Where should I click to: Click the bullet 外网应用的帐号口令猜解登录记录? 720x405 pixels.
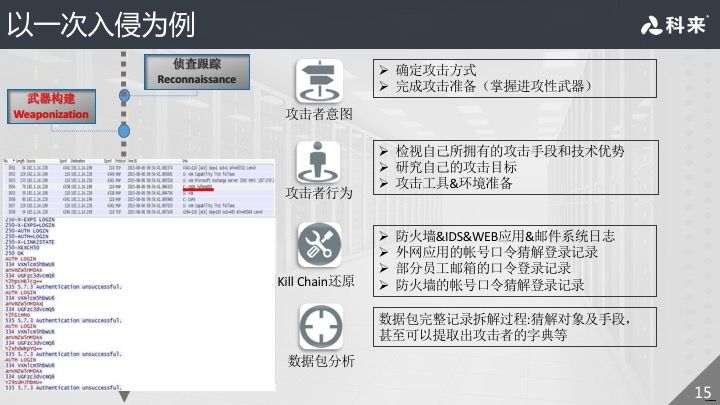point(496,252)
